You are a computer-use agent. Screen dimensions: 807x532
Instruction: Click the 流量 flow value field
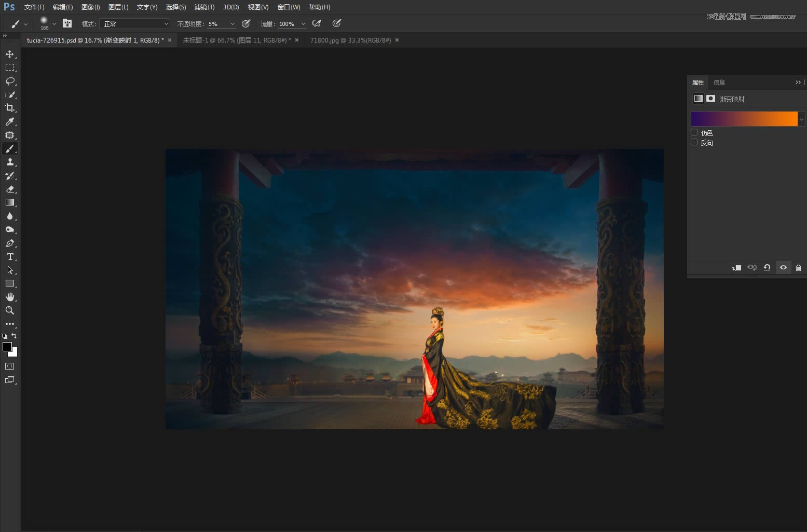pyautogui.click(x=287, y=24)
